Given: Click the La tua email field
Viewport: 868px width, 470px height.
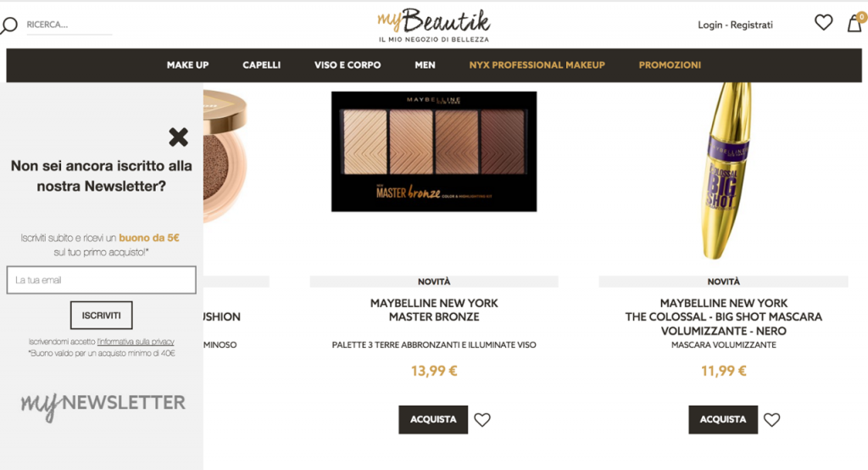Looking at the screenshot, I should [102, 280].
